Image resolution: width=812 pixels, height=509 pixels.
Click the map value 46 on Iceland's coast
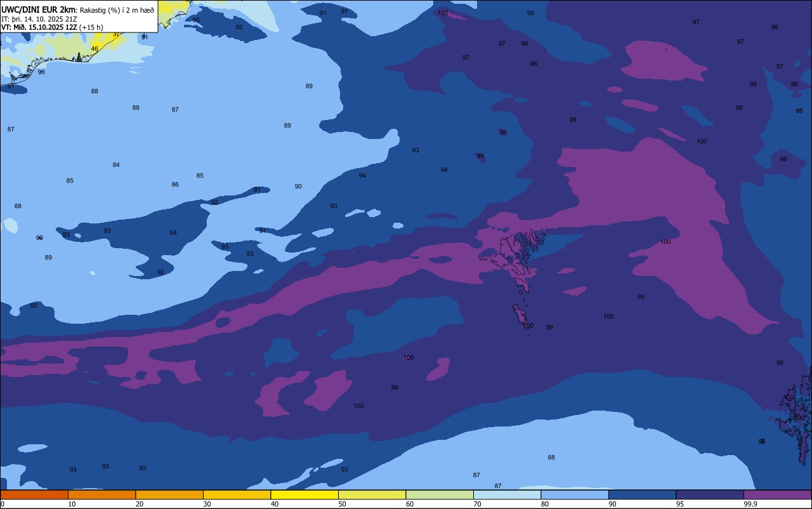pos(95,49)
